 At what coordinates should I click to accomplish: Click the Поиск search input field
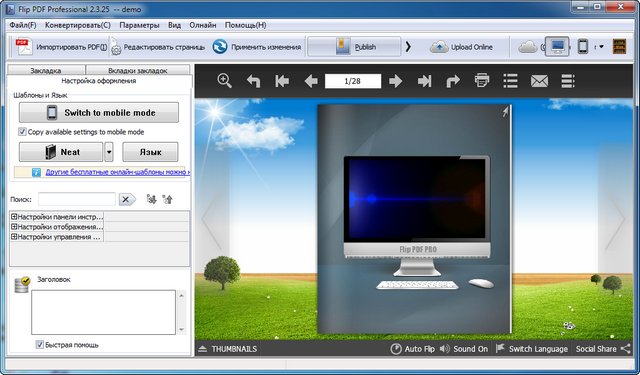[77, 199]
